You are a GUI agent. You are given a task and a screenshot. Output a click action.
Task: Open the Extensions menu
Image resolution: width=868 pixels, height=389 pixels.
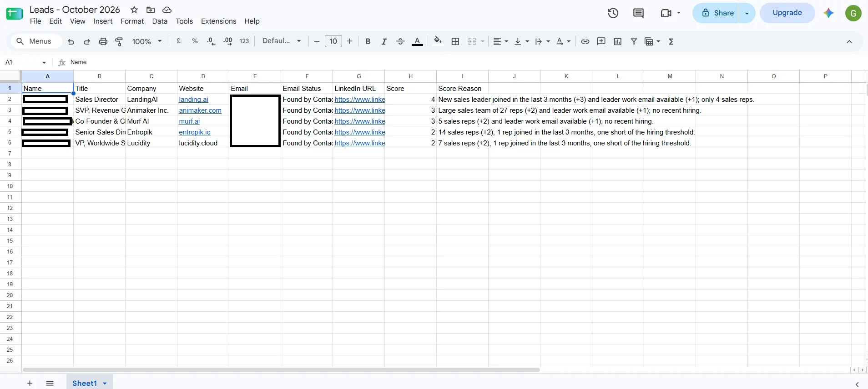219,21
